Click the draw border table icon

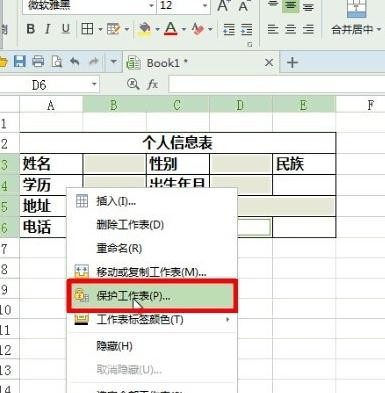(x=114, y=29)
